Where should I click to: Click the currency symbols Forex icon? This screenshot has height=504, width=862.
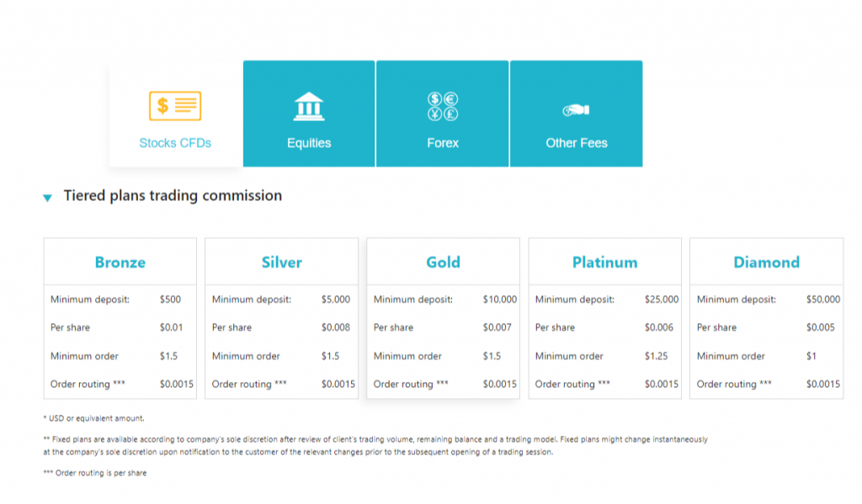tap(443, 106)
